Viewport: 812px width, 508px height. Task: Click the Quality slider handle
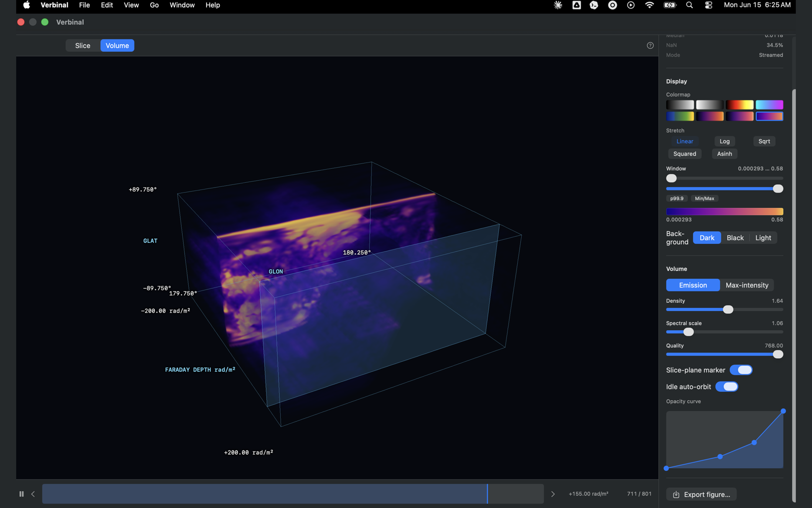point(778,354)
